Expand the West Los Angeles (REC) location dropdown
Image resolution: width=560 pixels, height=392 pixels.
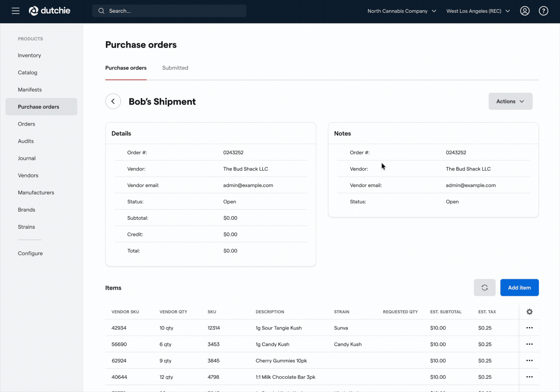point(478,11)
